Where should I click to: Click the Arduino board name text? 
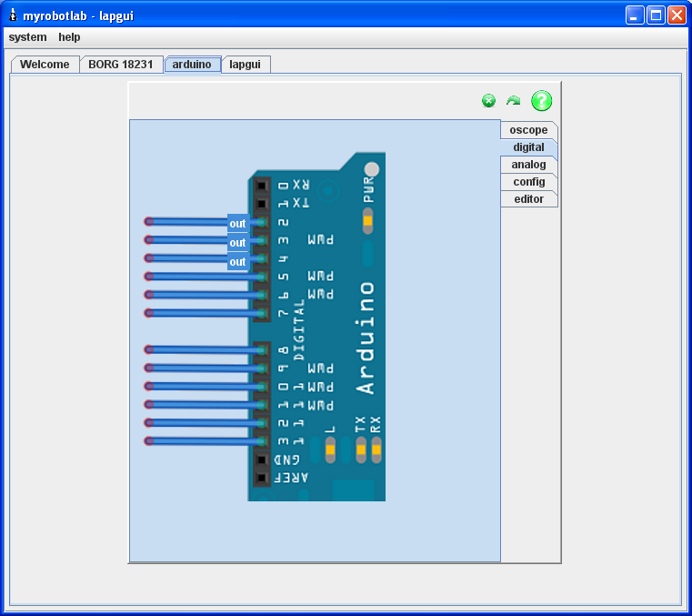click(366, 338)
